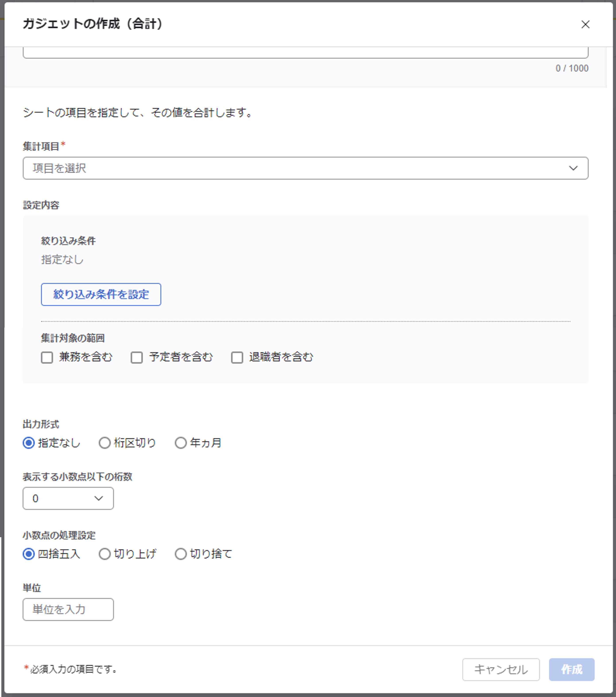Choose 桁区切り output format radio
This screenshot has height=697, width=616.
tap(105, 443)
